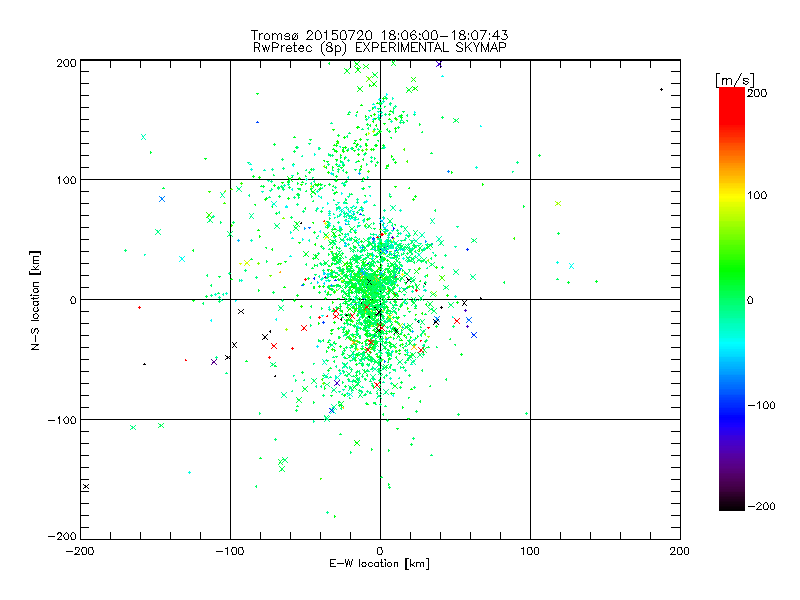The image size is (800, 600).
Task: Click the colorbar label "200"
Action: click(757, 93)
